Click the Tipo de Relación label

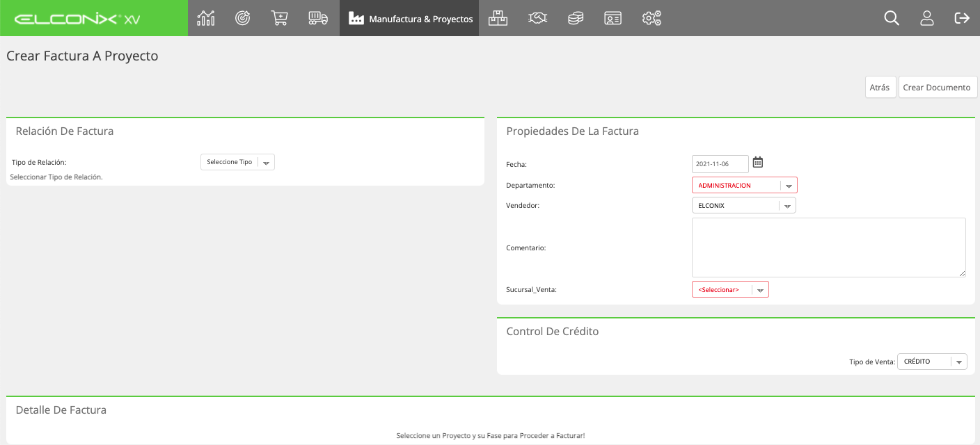[x=39, y=162]
